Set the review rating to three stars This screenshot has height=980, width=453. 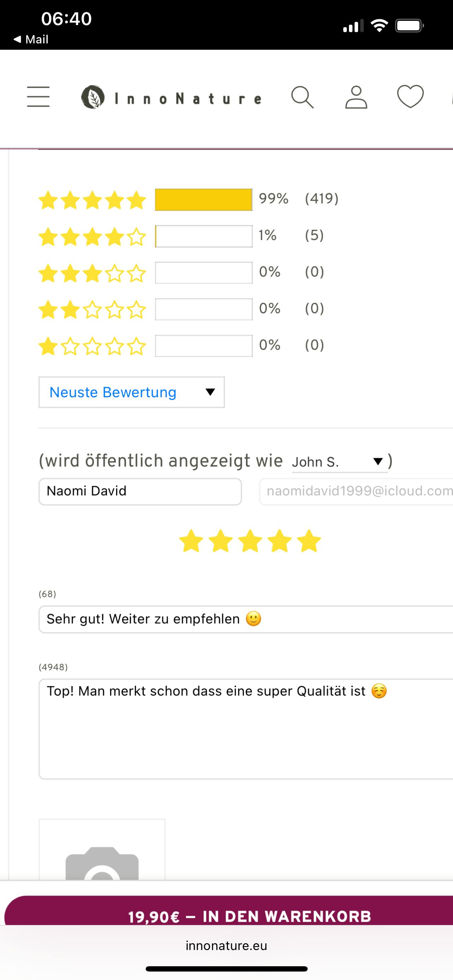tap(250, 541)
